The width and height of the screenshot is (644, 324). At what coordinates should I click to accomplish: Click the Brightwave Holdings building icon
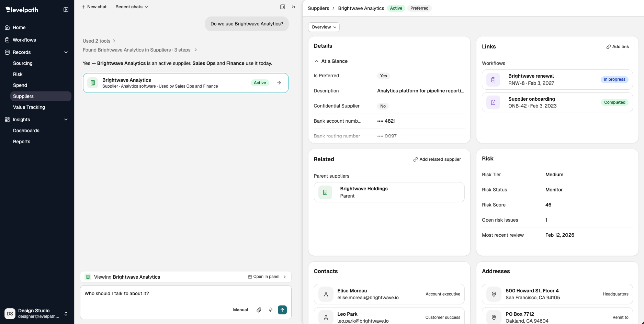coord(325,192)
